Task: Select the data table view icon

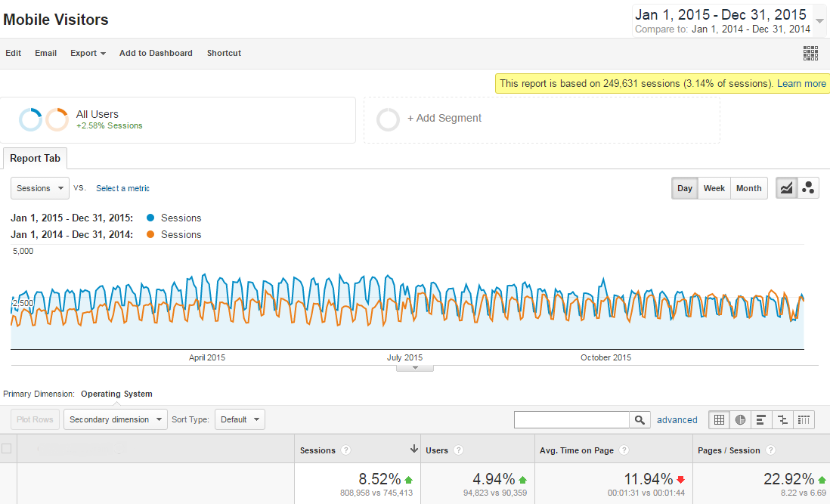Action: pyautogui.click(x=719, y=419)
